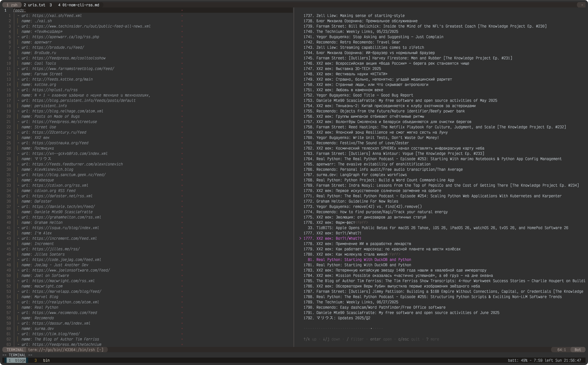Select item 1790 Easy dashcam/Word Pathfinder

point(374,307)
